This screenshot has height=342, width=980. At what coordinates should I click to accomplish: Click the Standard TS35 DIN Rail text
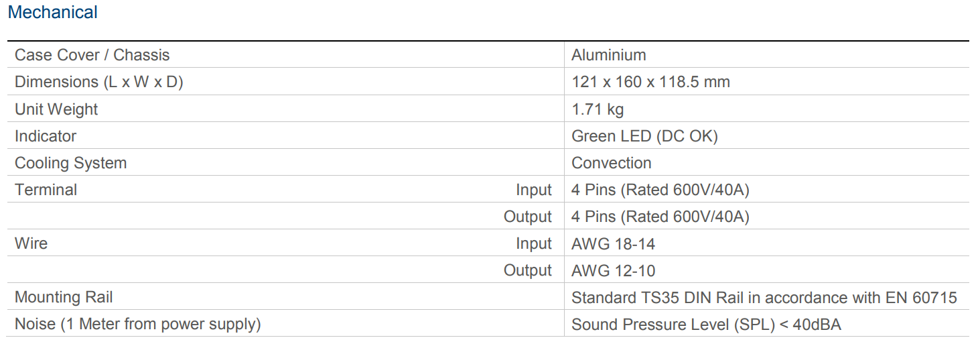(764, 297)
